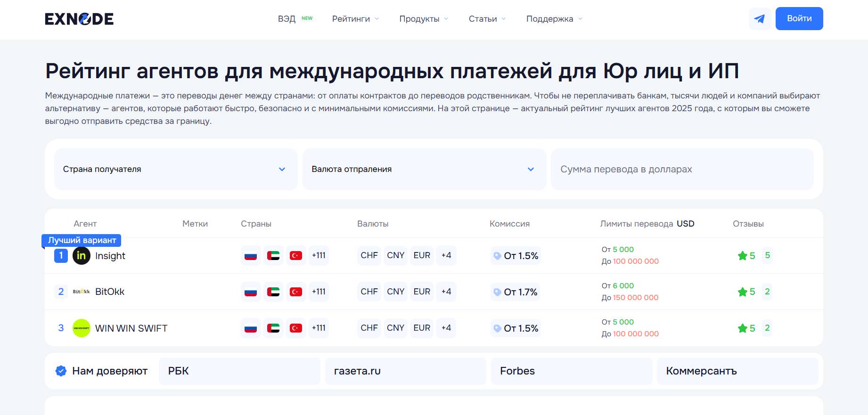Screen dimensions: 868x415
Task: Click the BitOkk agent logo icon
Action: point(82,292)
